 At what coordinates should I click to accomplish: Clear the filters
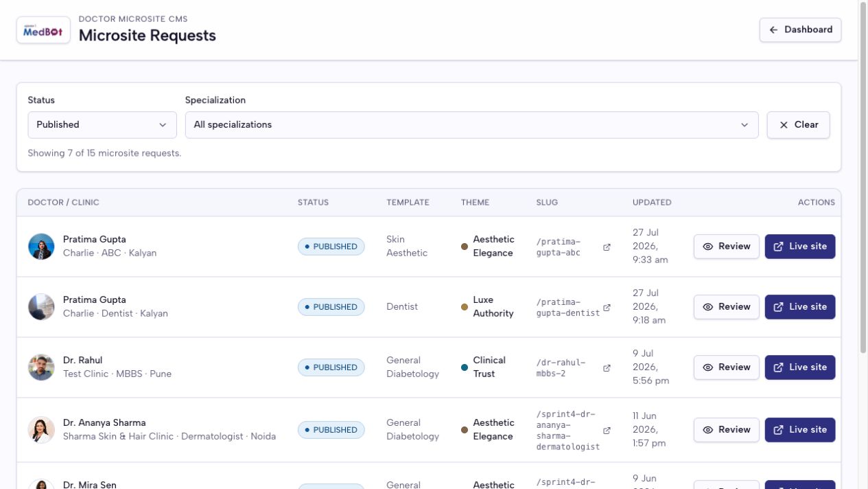pyautogui.click(x=798, y=125)
